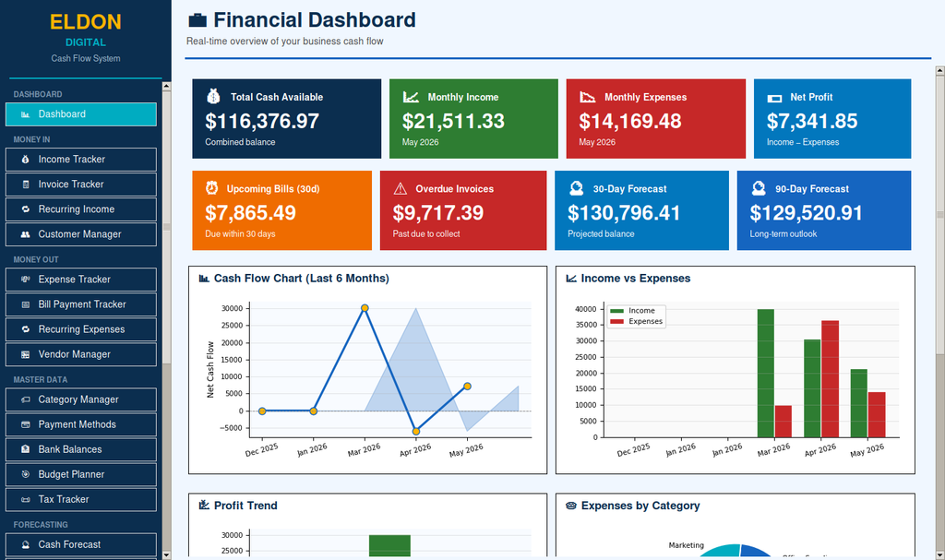Open Vendor Manager
The width and height of the screenshot is (945, 560).
(x=81, y=355)
